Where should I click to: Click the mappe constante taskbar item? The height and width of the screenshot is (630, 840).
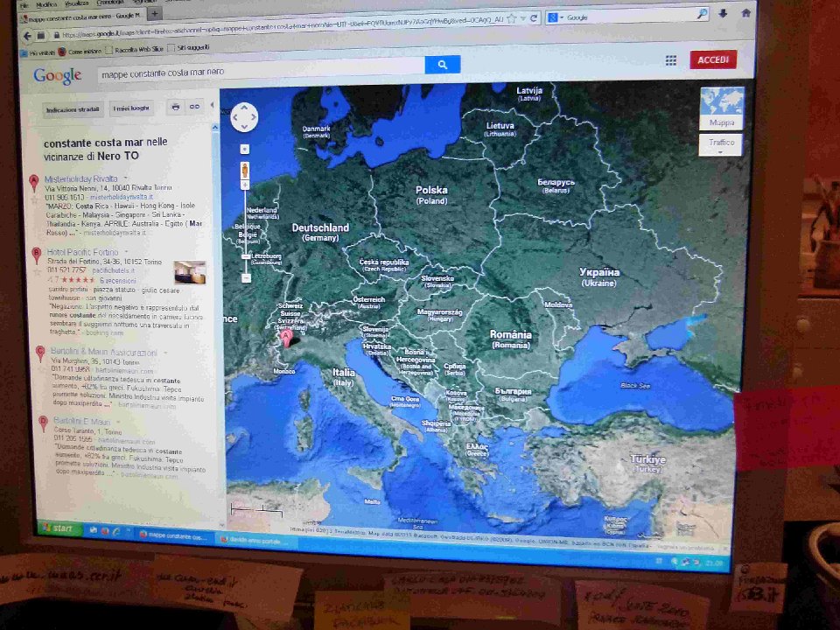pos(174,535)
